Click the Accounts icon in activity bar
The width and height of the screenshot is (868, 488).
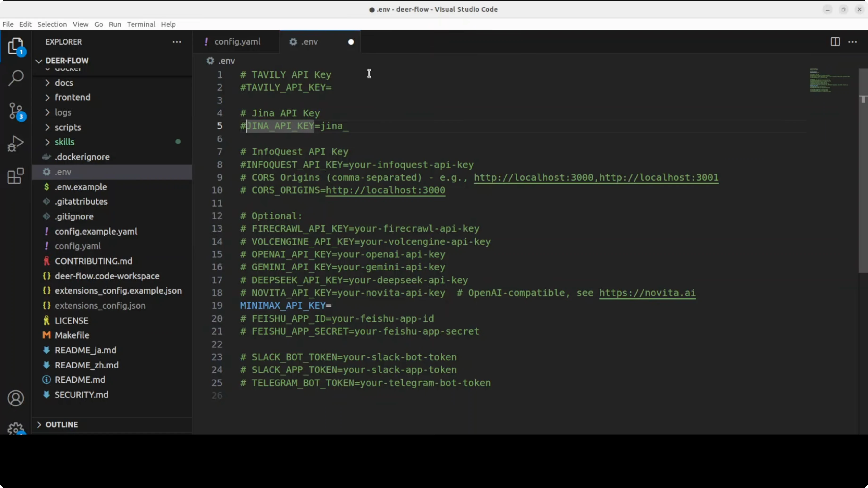tap(16, 398)
